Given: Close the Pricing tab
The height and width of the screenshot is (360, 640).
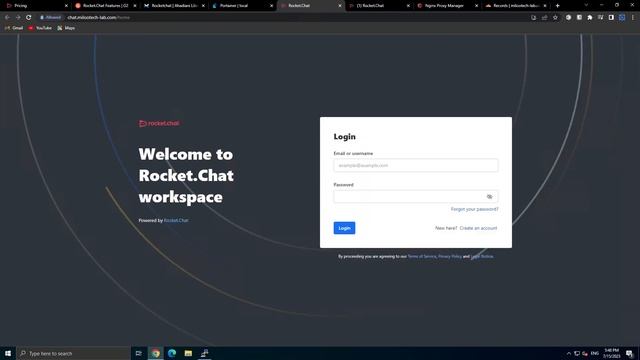Looking at the screenshot, I should [x=66, y=6].
